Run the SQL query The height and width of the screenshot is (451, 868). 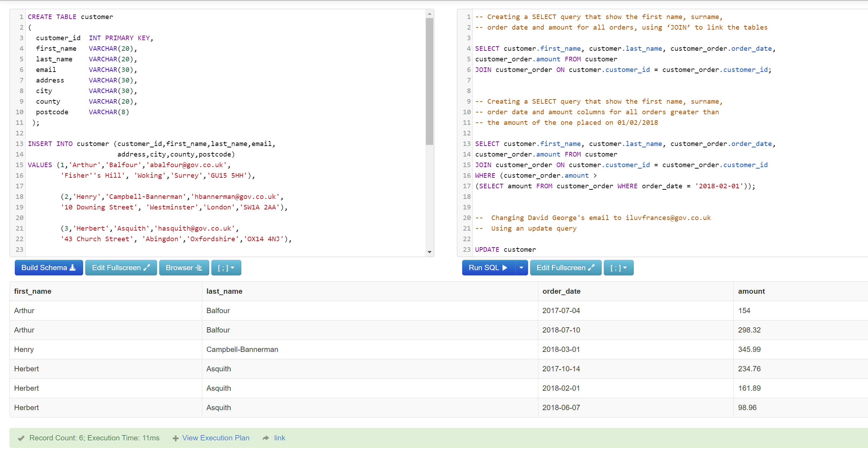[x=488, y=268]
